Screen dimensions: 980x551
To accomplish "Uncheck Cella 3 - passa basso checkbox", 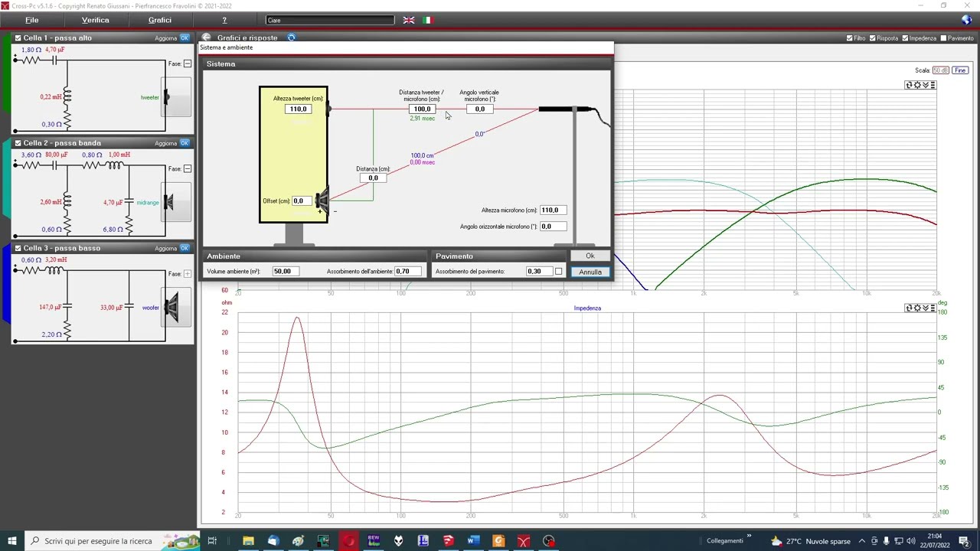I will click(x=18, y=248).
